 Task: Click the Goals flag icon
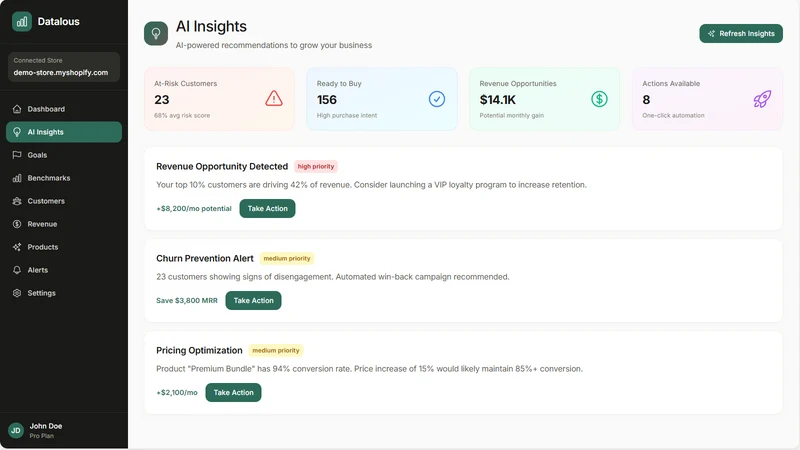[17, 155]
